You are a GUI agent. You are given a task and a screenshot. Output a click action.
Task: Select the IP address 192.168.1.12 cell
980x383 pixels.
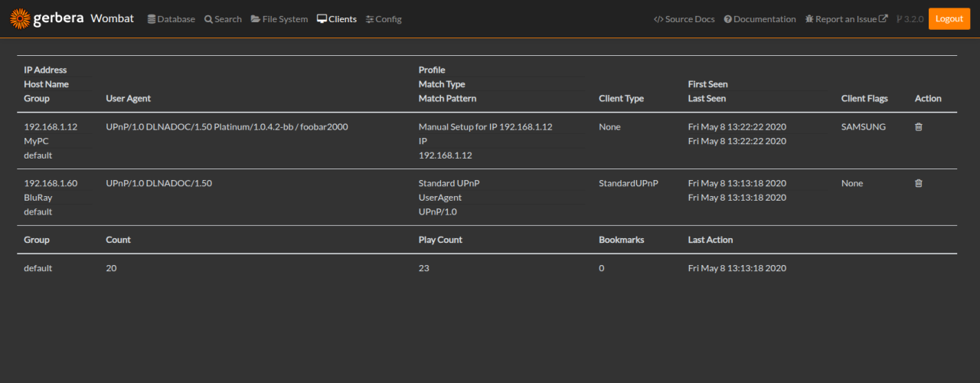(x=51, y=127)
